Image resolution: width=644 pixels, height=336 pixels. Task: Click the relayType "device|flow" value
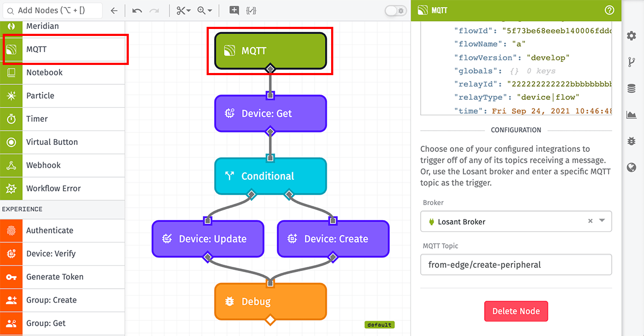[548, 97]
